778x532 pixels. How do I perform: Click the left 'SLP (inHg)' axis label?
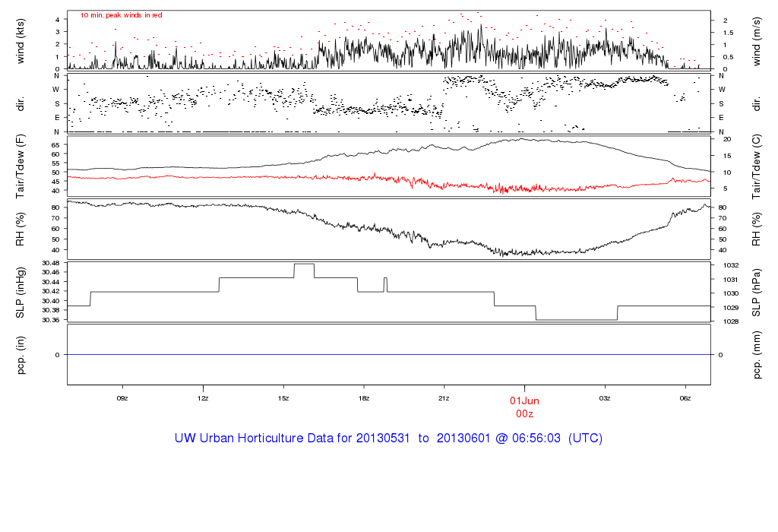[x=21, y=293]
